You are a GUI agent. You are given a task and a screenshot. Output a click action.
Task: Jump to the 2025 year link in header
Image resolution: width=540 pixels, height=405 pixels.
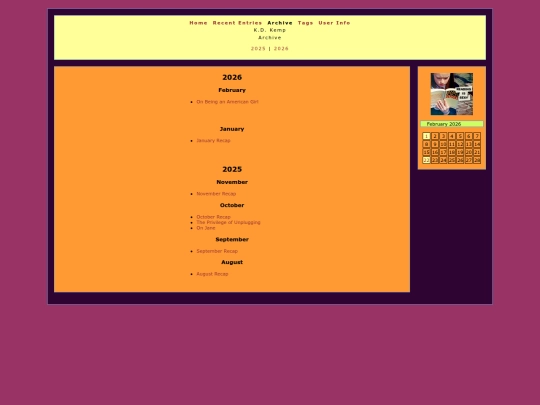(258, 49)
